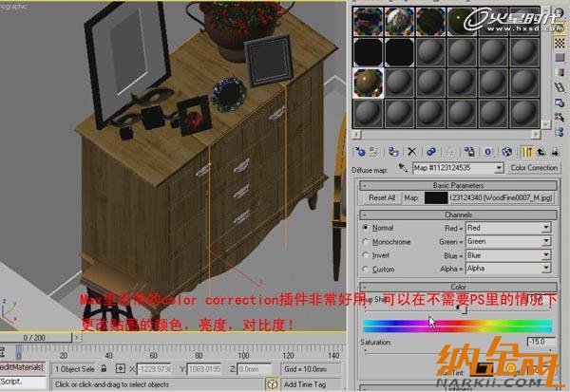This screenshot has height=392, width=570.
Task: Open Red channel dropdown
Action: coord(508,228)
